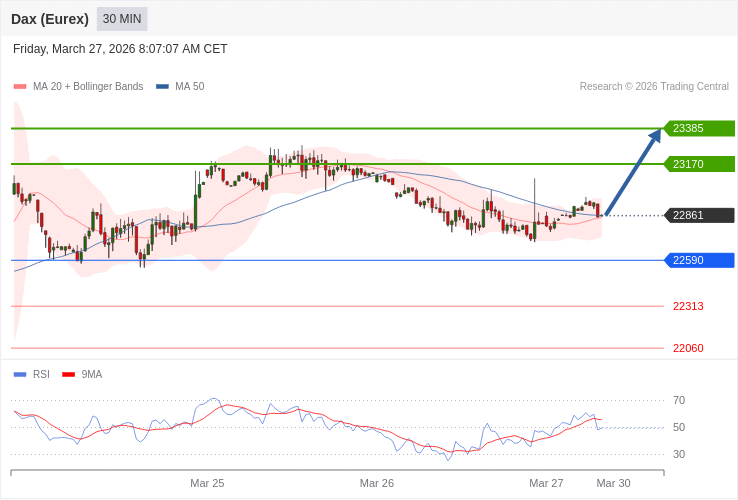This screenshot has width=738, height=500.
Task: Click the MA 50 legend label
Action: tap(189, 87)
